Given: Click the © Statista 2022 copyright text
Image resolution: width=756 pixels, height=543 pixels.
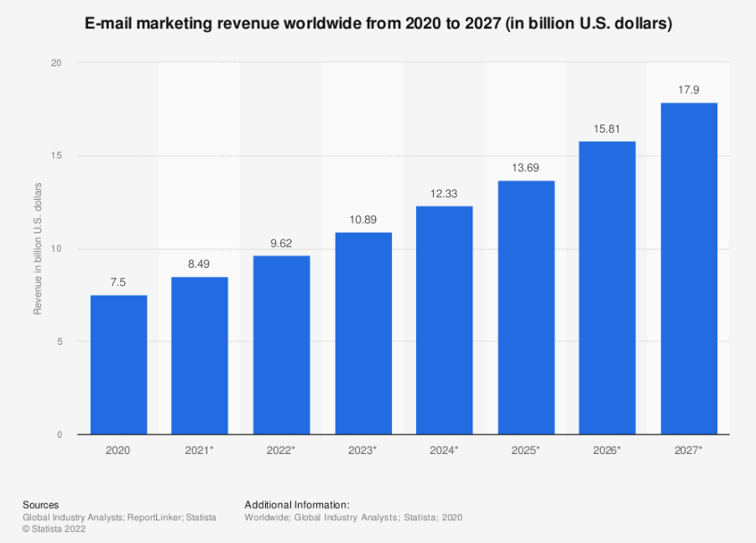Looking at the screenshot, I should point(54,529).
